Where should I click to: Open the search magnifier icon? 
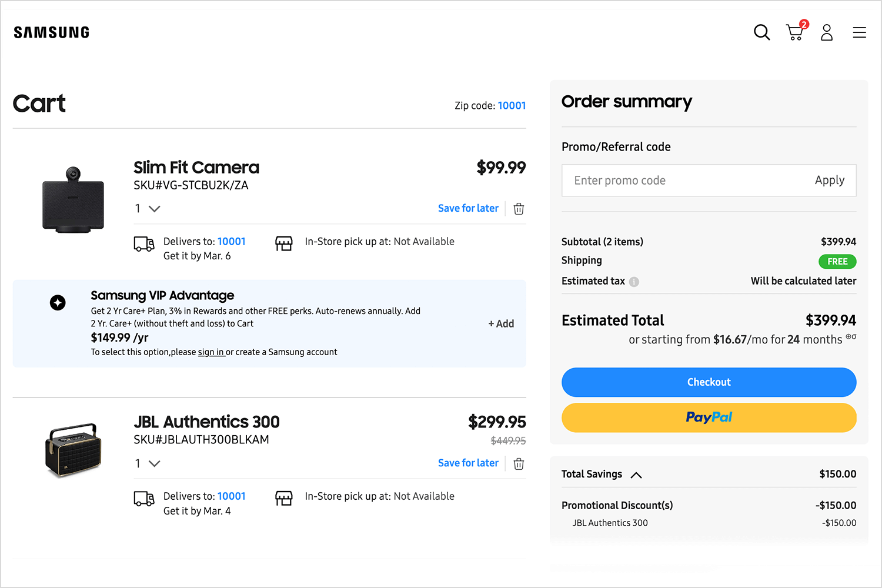[761, 32]
